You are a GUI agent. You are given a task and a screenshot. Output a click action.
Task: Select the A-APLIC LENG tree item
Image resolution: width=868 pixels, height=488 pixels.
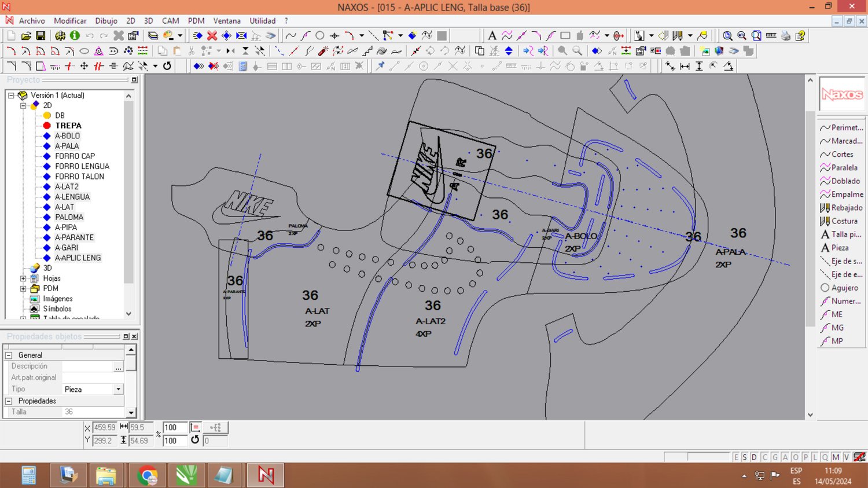tap(78, 258)
